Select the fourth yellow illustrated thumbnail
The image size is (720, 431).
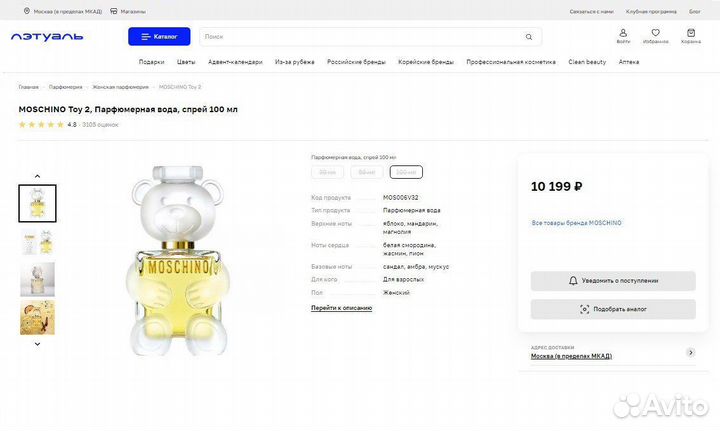tap(37, 317)
